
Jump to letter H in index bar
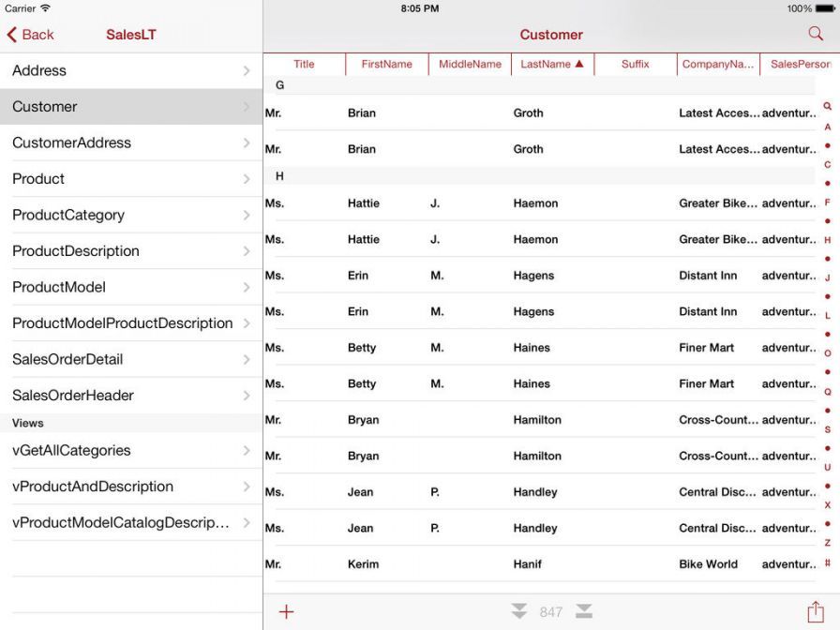tap(827, 240)
